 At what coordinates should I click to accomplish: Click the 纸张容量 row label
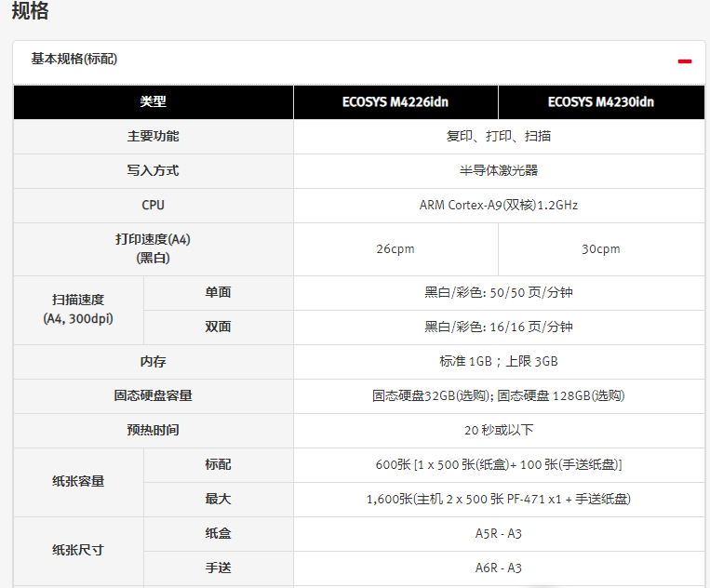pyautogui.click(x=78, y=482)
